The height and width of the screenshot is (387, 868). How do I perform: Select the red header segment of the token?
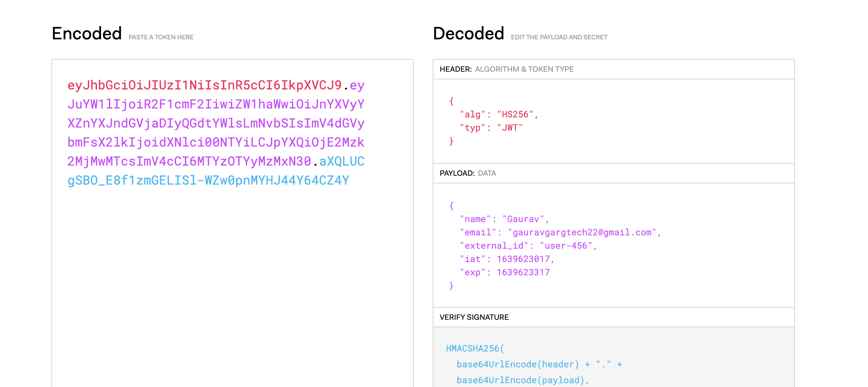point(202,85)
